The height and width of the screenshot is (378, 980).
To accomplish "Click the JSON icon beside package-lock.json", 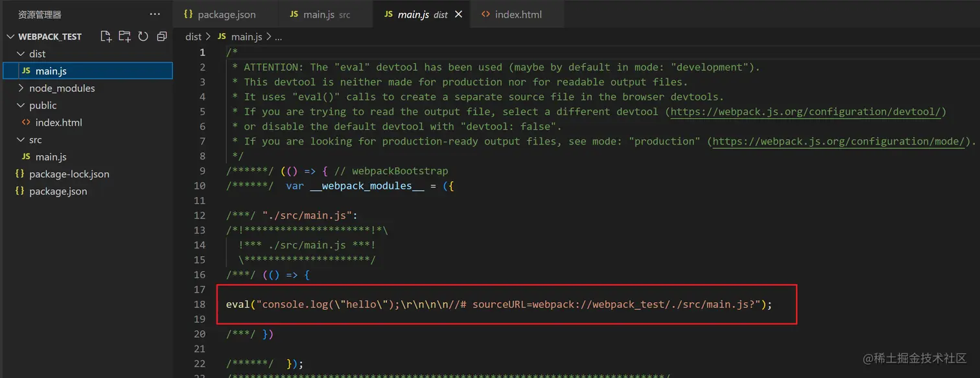I will tap(19, 174).
